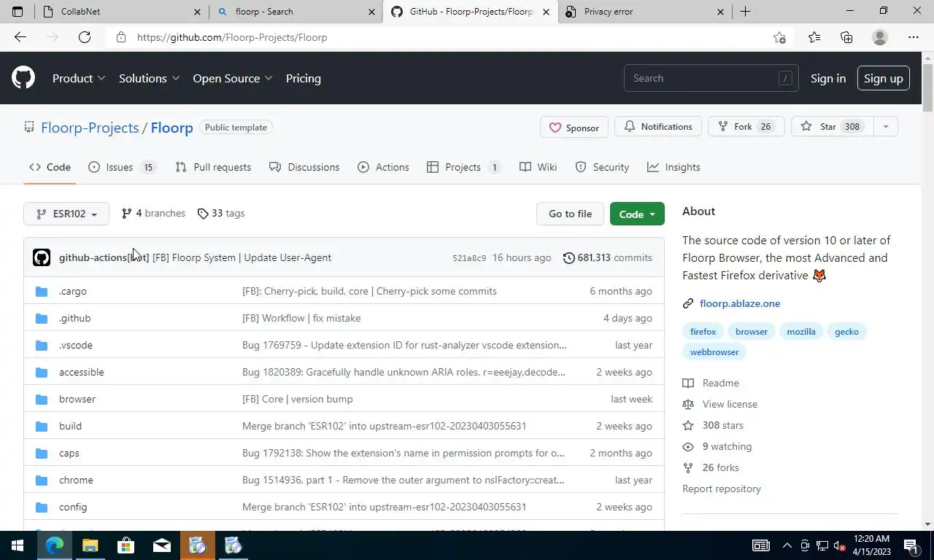
Task: Click Report repository
Action: (722, 489)
